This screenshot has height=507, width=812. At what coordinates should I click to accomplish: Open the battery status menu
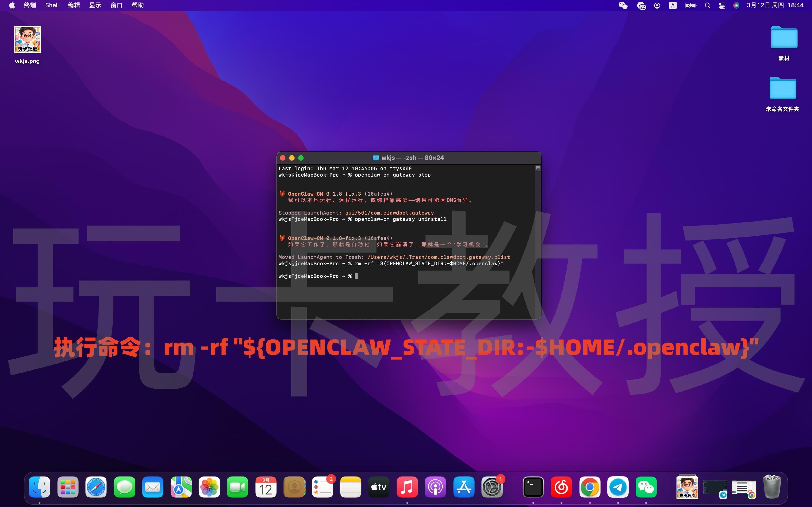click(690, 5)
